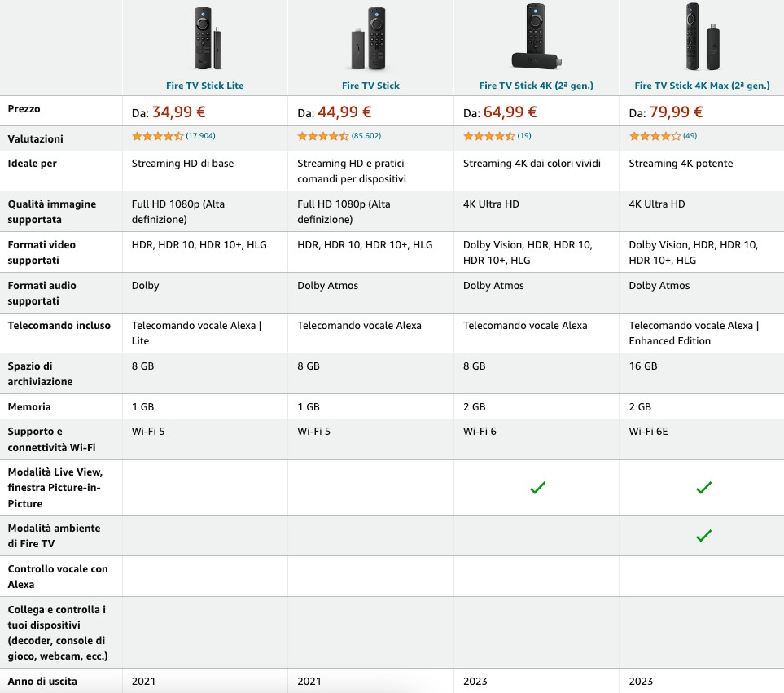Click star rating of Fire TV Stick 4K Max

pos(655,136)
